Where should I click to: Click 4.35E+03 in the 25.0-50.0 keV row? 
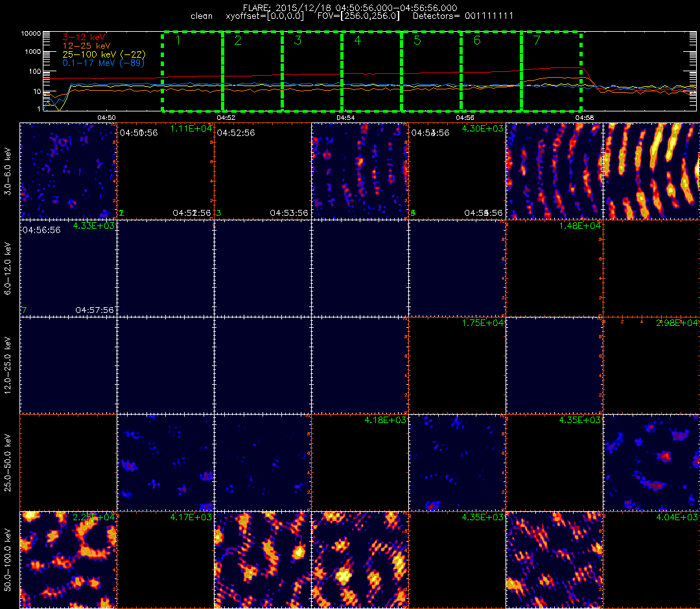(580, 420)
